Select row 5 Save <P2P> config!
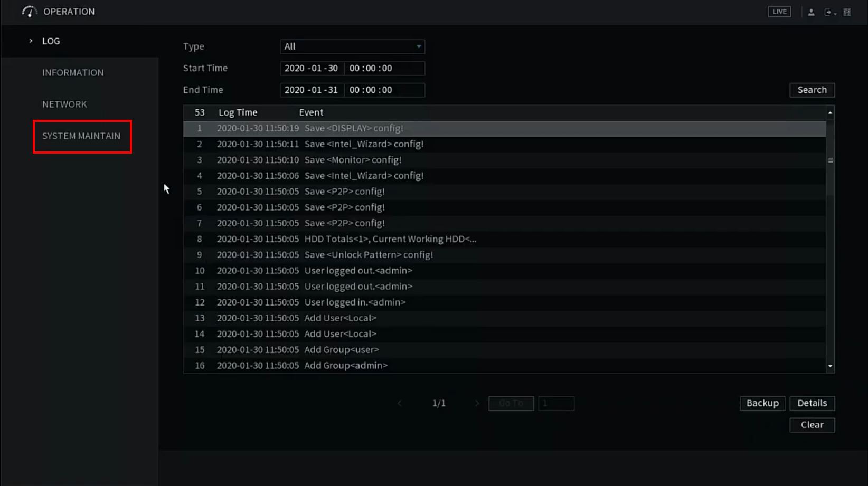The height and width of the screenshot is (486, 868). click(504, 192)
